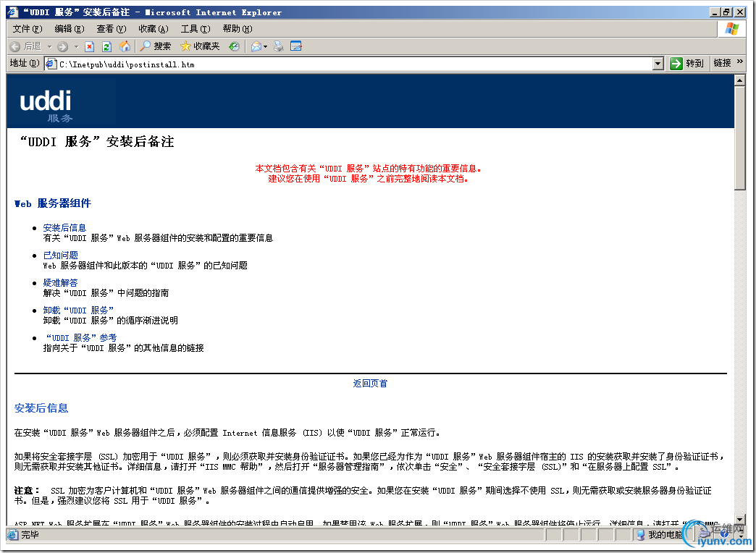756x553 pixels.
Task: Open the 搜索 search toolbar button
Action: [x=155, y=46]
